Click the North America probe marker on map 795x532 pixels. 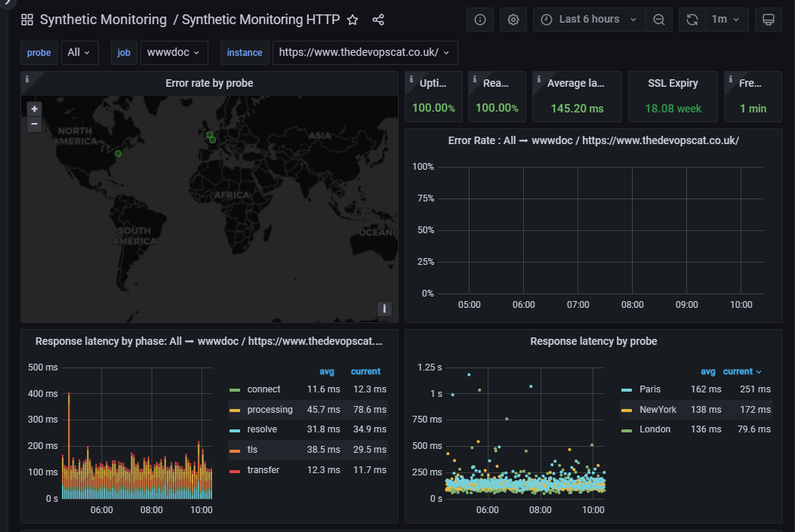[118, 153]
